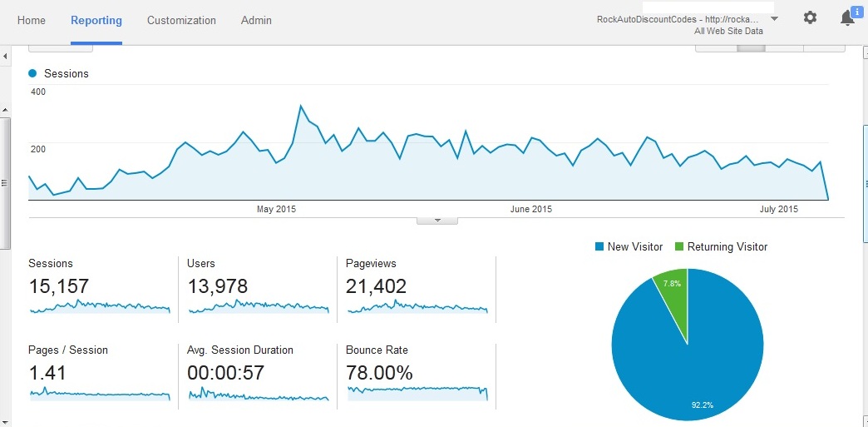Click the 00:00:57 duration value
Viewport: 868px width, 427px height.
coord(226,373)
